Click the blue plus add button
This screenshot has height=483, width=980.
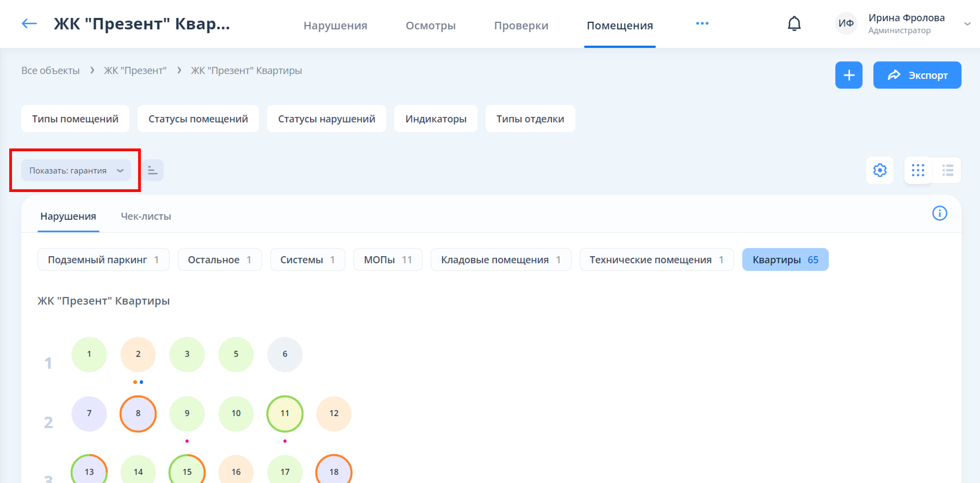point(848,75)
